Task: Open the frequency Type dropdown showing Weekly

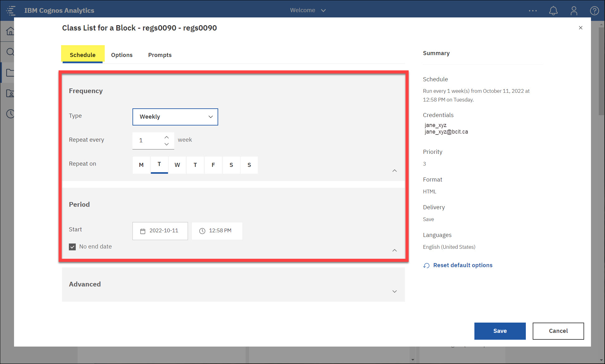Action: click(175, 117)
